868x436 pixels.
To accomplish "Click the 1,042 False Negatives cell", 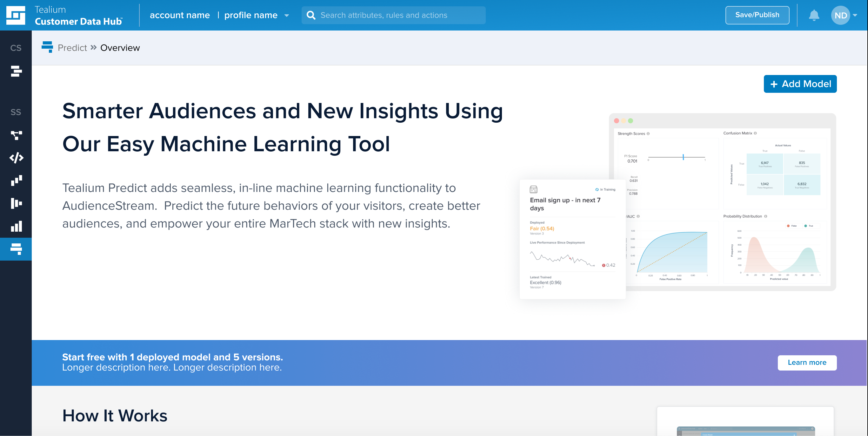I will 765,185.
